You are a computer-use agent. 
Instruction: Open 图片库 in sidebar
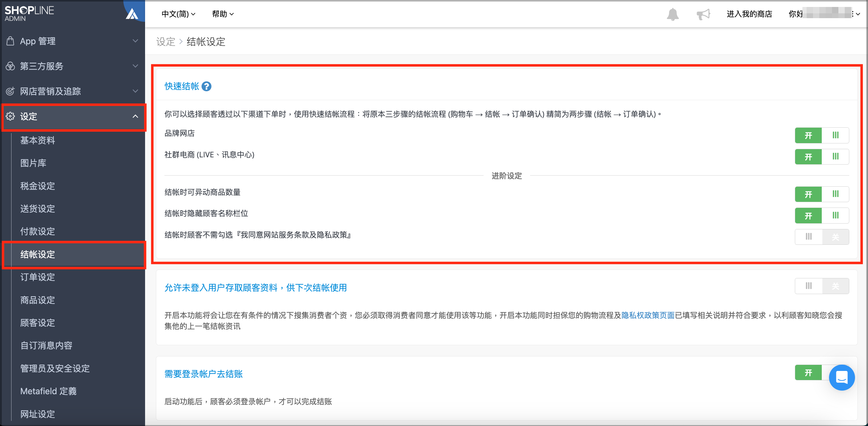(x=33, y=163)
